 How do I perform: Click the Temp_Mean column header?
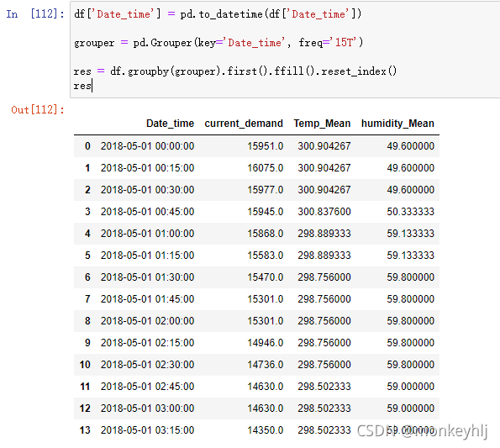tap(322, 124)
